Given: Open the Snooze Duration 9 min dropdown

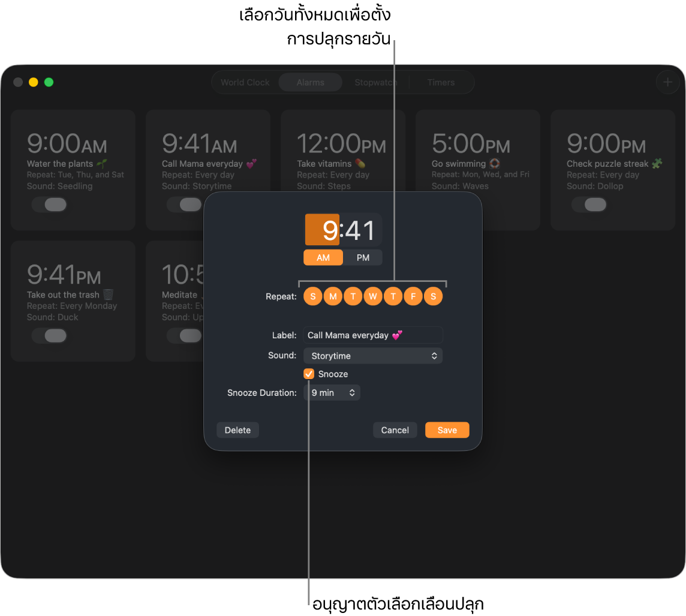Looking at the screenshot, I should pyautogui.click(x=332, y=393).
